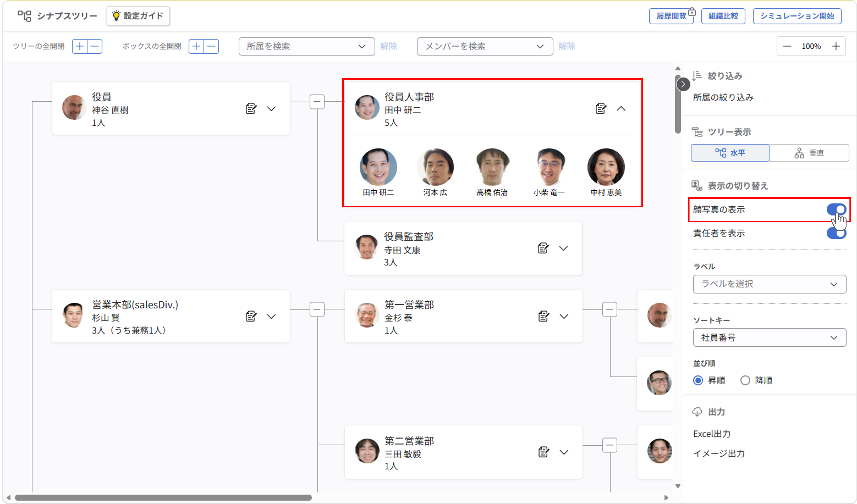Expand all boxes with plus button
This screenshot has width=857, height=504.
196,47
